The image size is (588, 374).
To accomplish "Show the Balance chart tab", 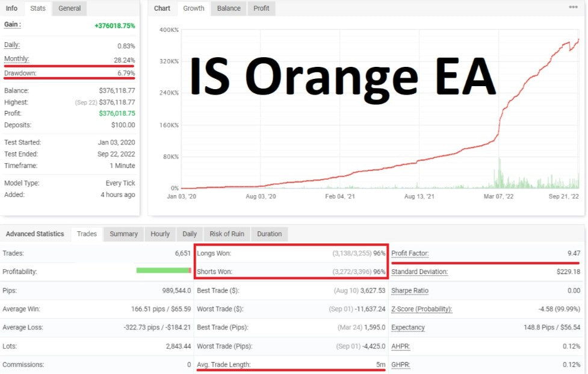I will (229, 8).
